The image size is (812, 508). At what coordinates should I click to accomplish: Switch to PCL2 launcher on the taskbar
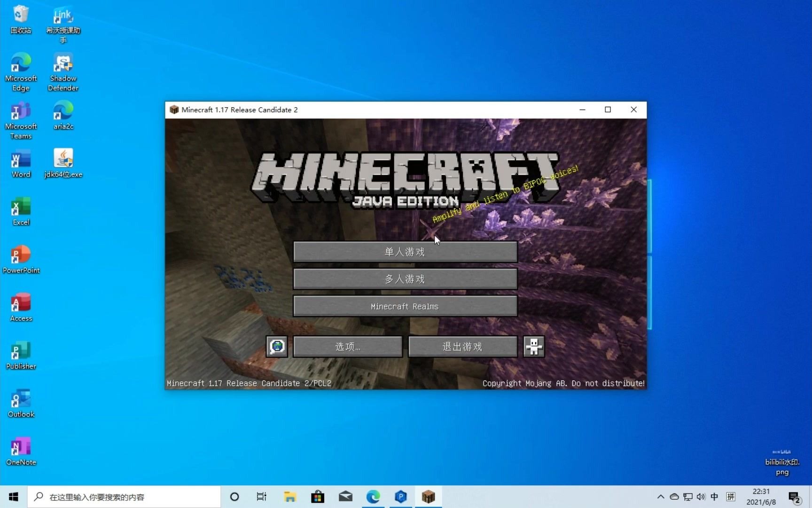coord(401,497)
